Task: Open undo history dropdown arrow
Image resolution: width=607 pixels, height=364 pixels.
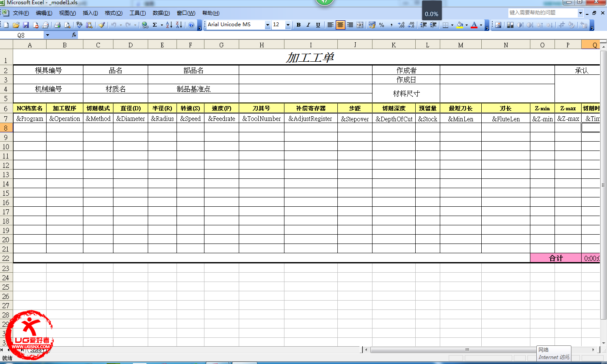Action: coord(121,25)
